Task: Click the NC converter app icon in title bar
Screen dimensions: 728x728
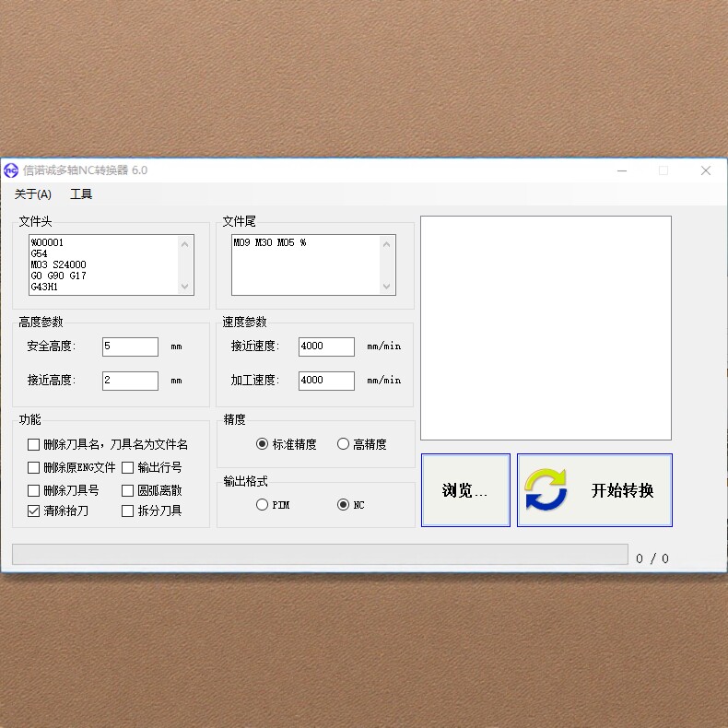Action: tap(11, 170)
